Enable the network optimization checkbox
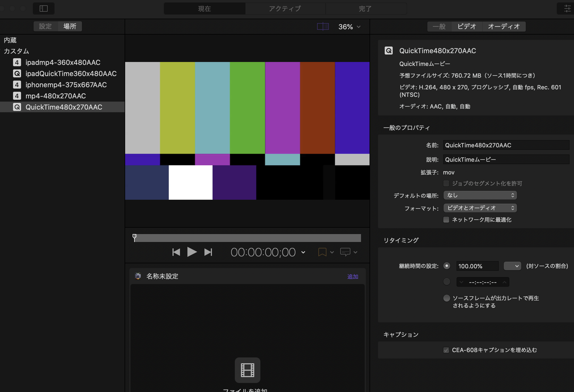The image size is (574, 392). [x=446, y=220]
